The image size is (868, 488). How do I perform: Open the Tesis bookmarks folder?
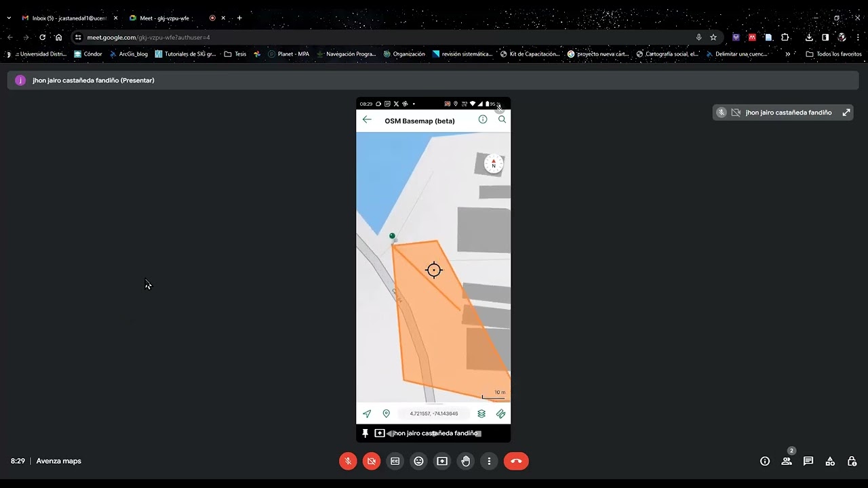235,54
